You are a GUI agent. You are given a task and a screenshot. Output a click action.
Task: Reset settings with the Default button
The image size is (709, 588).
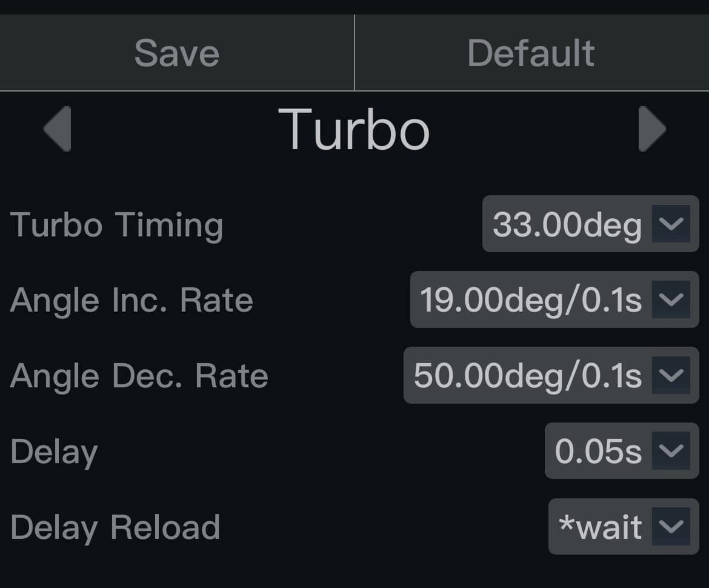(x=531, y=53)
